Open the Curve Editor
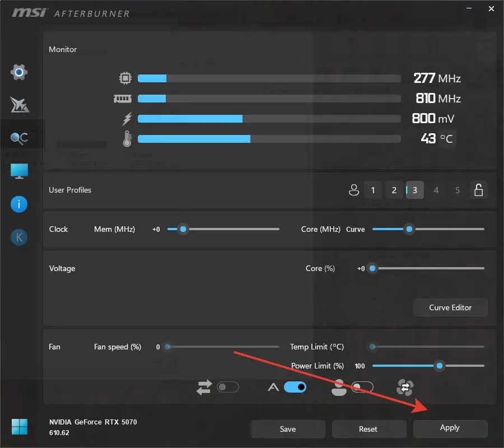 click(450, 307)
